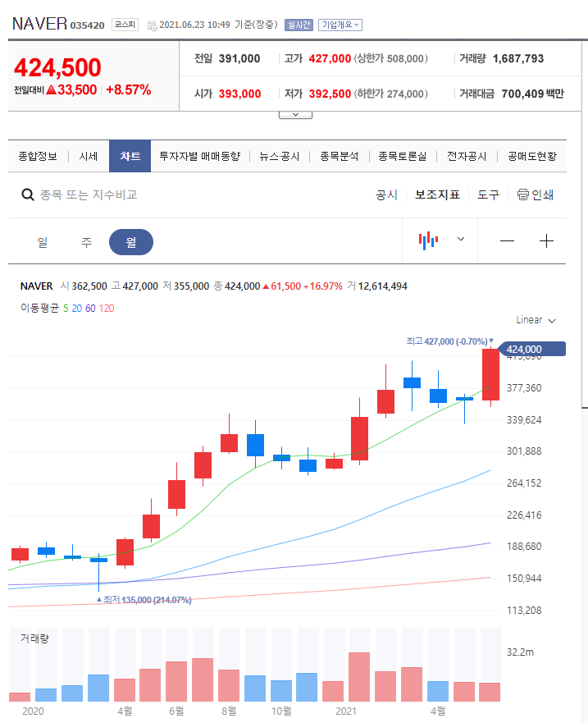Toggle the 5 moving average line
The width and height of the screenshot is (588, 723).
[x=66, y=309]
